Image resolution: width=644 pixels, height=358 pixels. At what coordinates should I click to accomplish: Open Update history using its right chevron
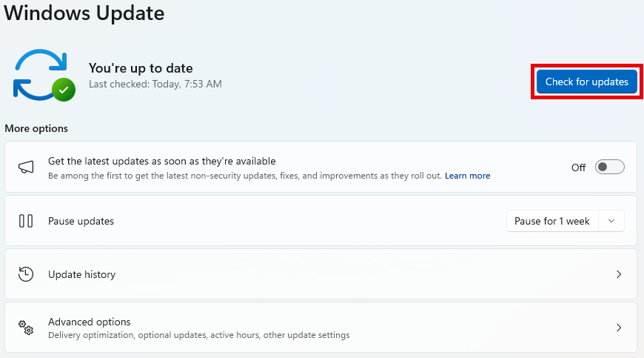pos(619,274)
